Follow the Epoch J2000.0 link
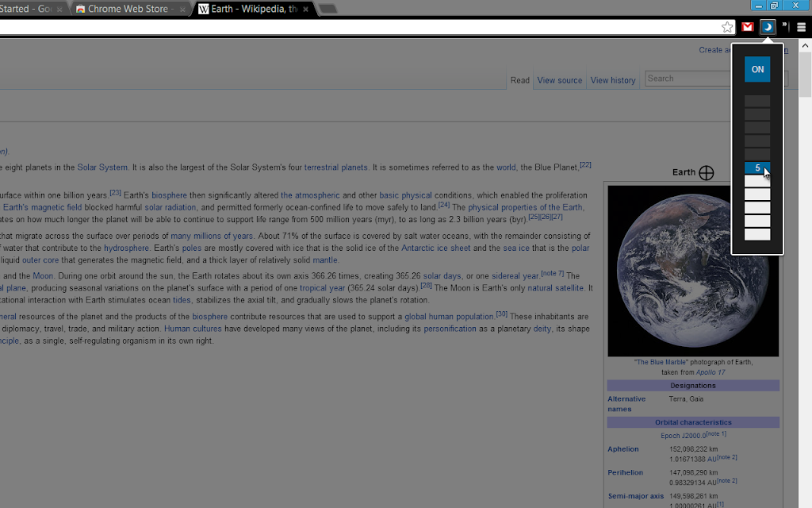 pyautogui.click(x=684, y=436)
